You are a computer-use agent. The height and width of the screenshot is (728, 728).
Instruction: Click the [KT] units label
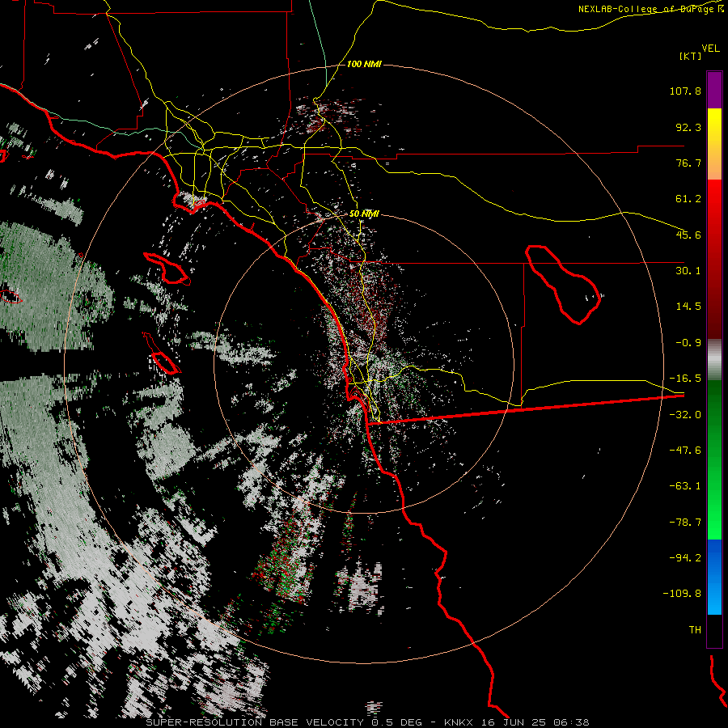[x=691, y=56]
